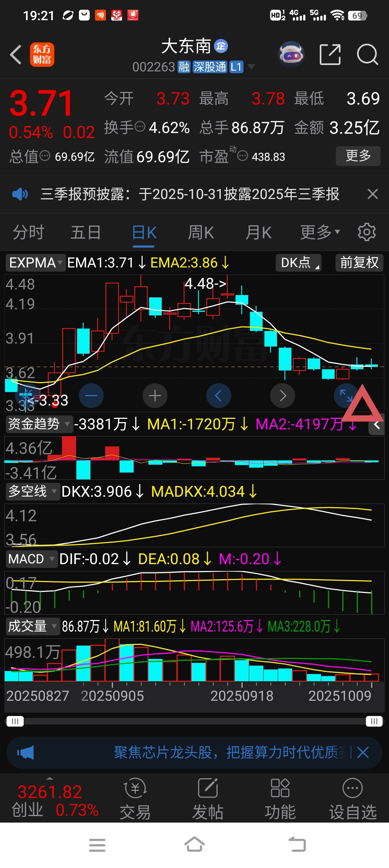Screen dimensions: 389x868
Task: Open the 三季报预披露 announcement text
Action: [x=190, y=194]
